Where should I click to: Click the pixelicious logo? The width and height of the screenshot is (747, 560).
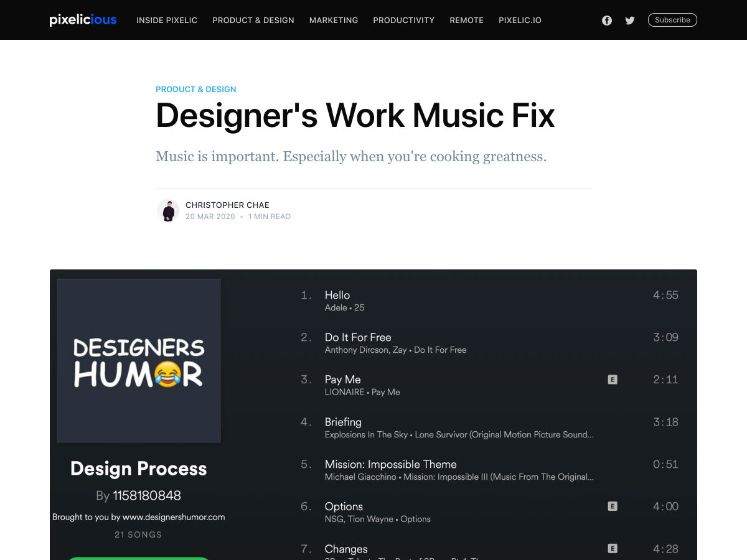tap(83, 20)
